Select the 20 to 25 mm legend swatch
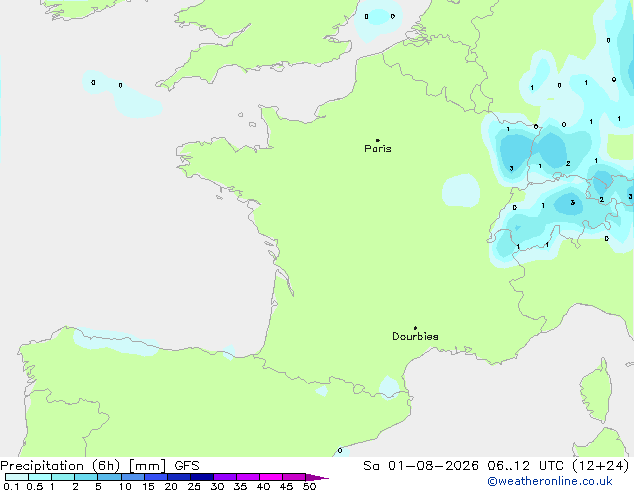634x490 pixels. (x=179, y=477)
